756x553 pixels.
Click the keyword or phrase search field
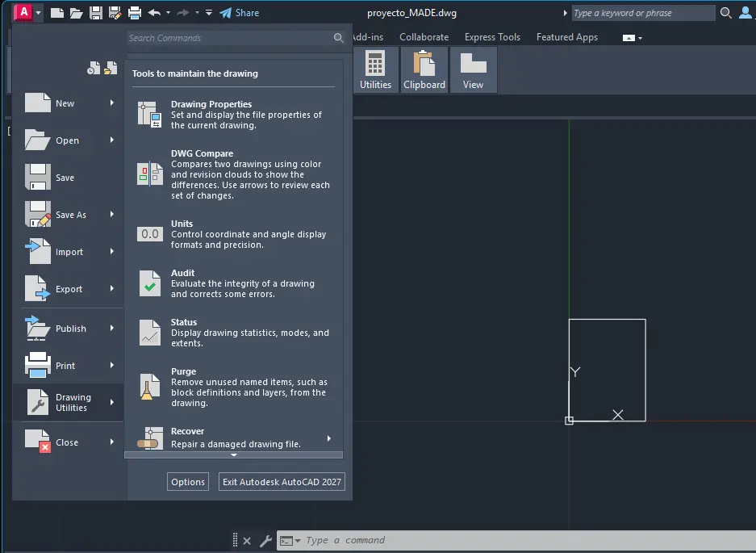coord(643,13)
